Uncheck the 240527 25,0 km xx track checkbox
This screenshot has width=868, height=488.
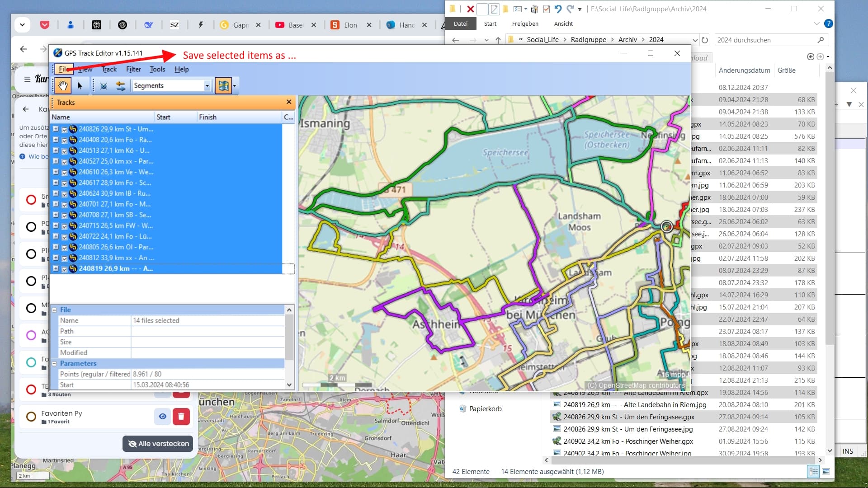[x=64, y=161]
